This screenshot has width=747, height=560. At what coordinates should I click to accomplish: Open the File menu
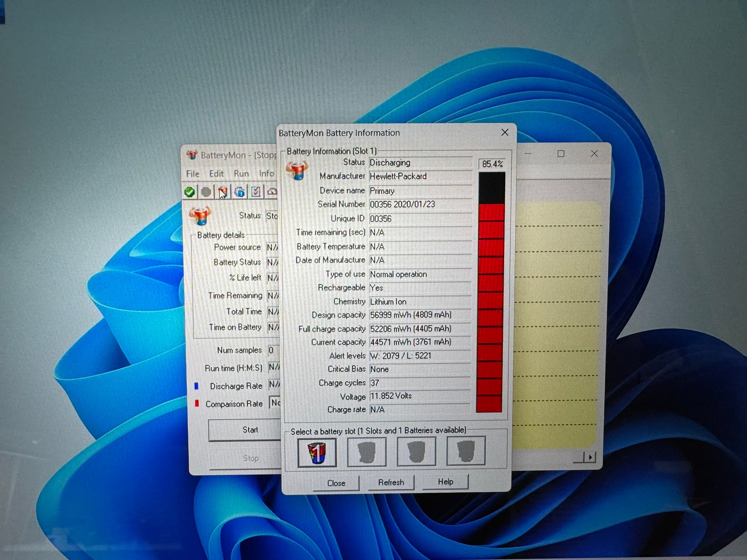193,174
